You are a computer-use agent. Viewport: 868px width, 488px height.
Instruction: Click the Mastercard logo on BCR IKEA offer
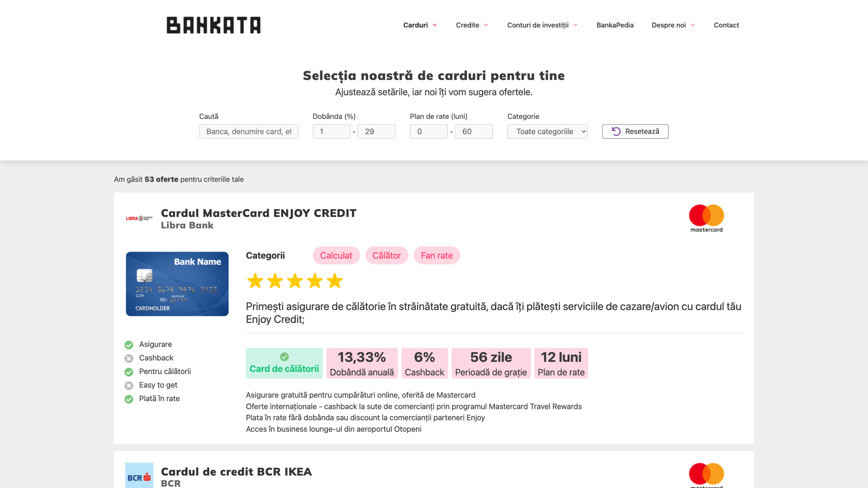(706, 475)
